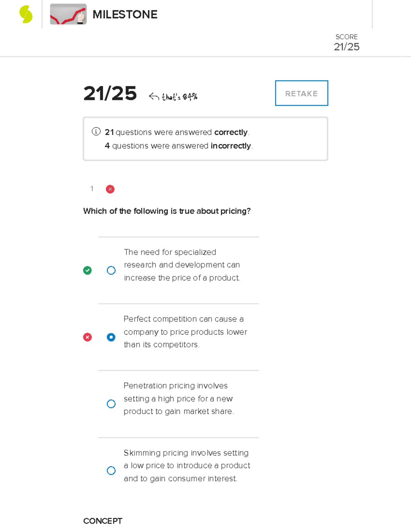The width and height of the screenshot is (411, 532).
Task: Click the large 21/25 result heading
Action: click(x=110, y=94)
